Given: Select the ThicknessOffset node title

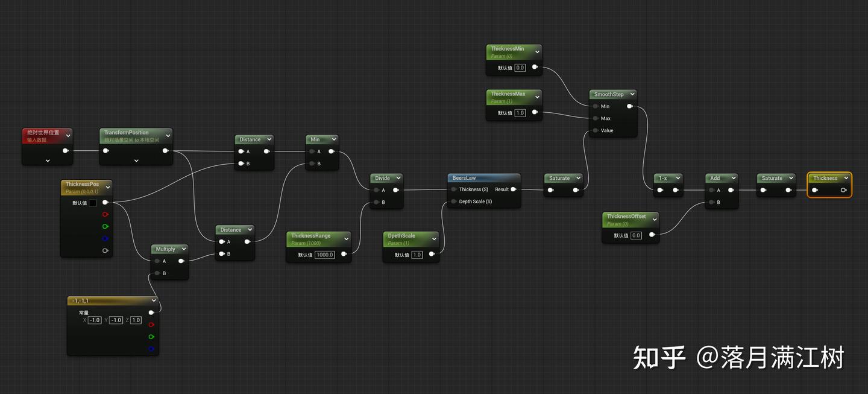Looking at the screenshot, I should 626,217.
